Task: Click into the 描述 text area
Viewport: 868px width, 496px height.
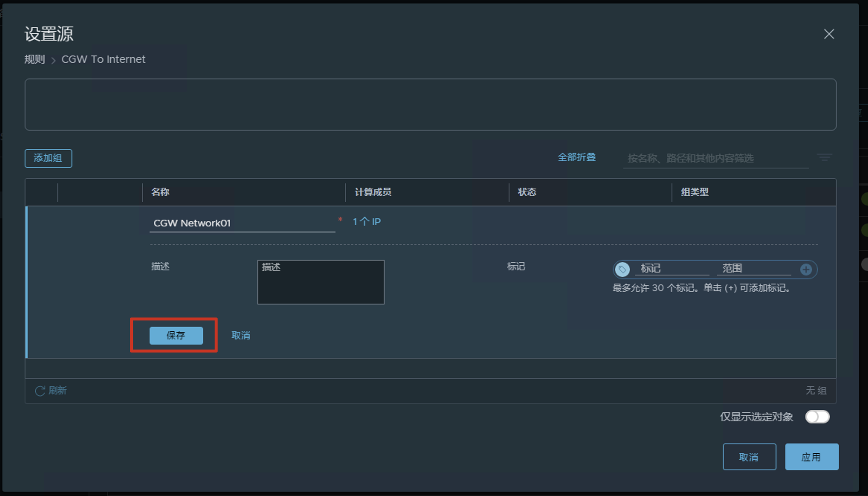Action: 321,282
